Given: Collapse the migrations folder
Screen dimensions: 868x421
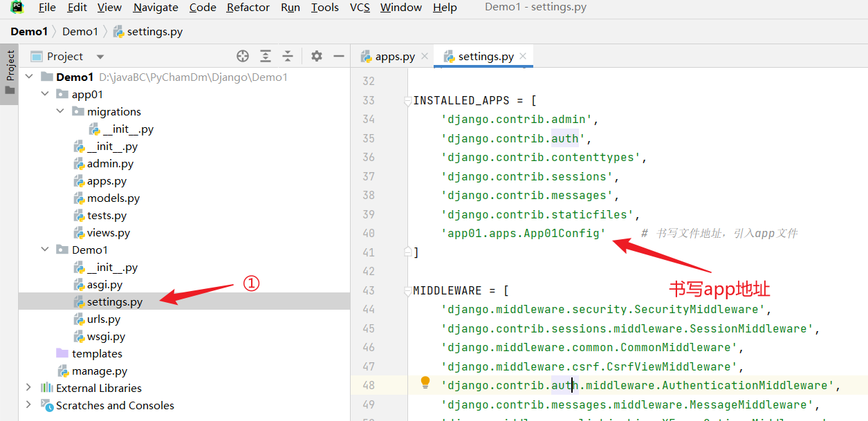Looking at the screenshot, I should [60, 111].
